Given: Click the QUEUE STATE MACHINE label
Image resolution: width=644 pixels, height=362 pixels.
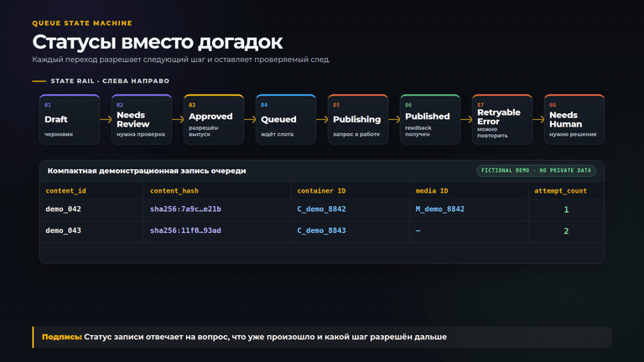Looking at the screenshot, I should click(82, 23).
